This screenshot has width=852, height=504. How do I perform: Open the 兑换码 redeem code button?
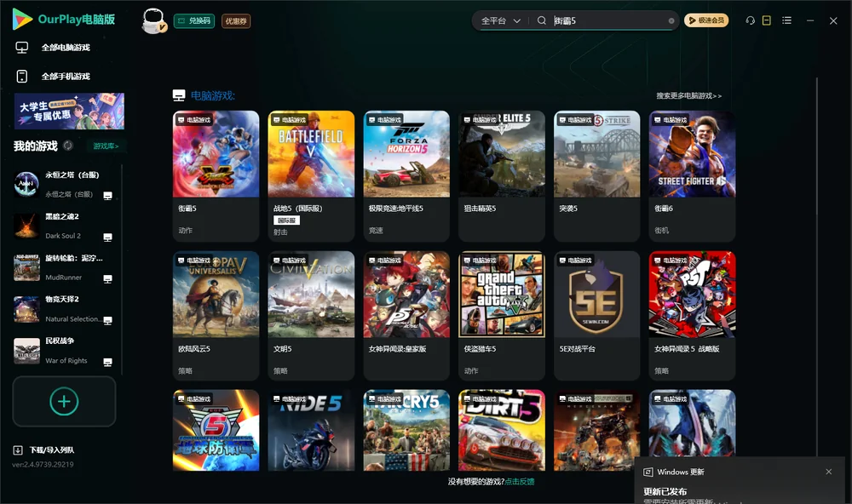tap(194, 20)
